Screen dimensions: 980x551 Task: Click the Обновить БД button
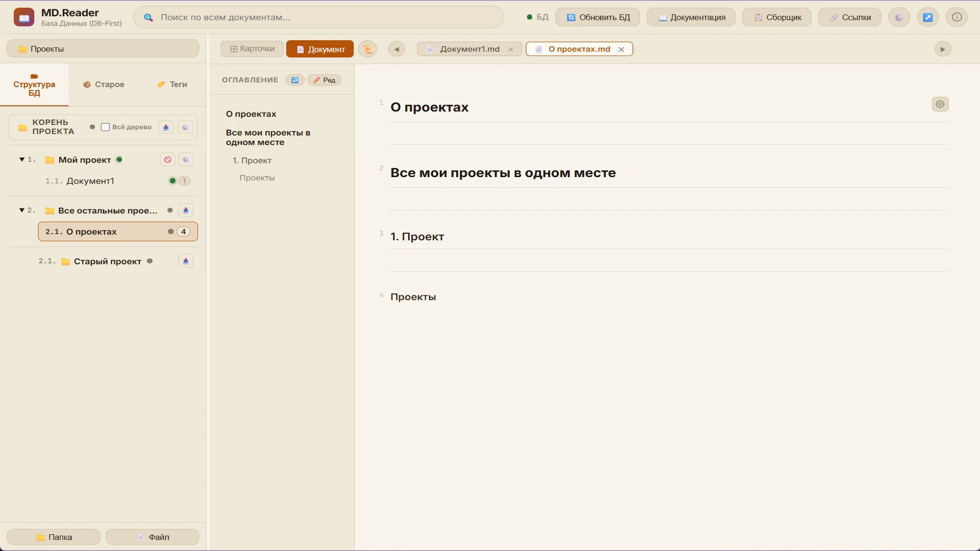click(598, 17)
